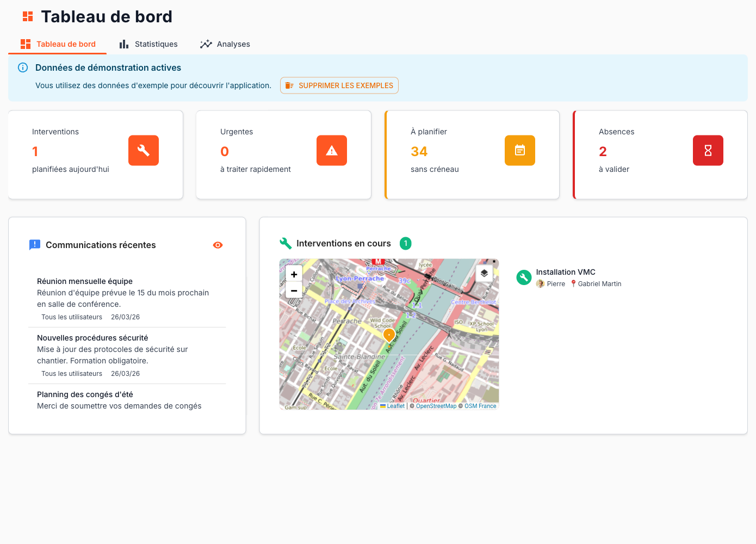Screen dimensions: 756x544
Task: Click the Absences hourglass icon
Action: (x=708, y=151)
